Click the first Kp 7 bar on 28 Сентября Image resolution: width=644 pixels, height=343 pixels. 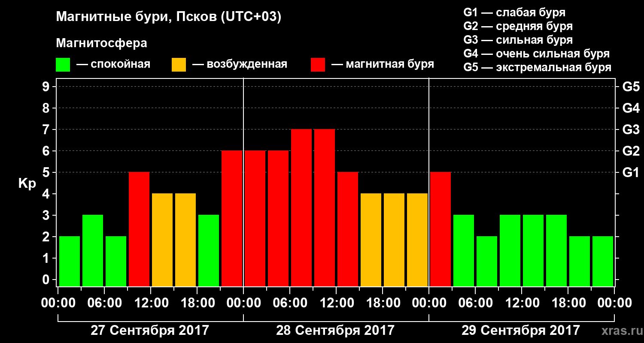point(301,208)
